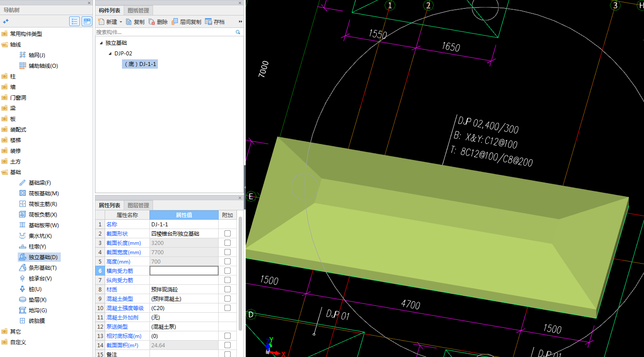The image size is (644, 357).
Task: Click the 横向受力筋 value input field
Action: coord(184,271)
